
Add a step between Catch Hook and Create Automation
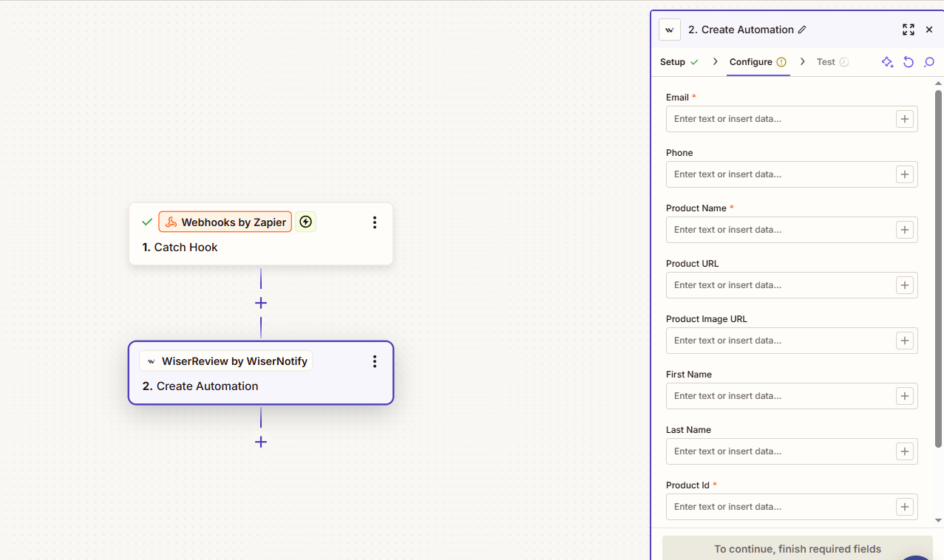[261, 303]
